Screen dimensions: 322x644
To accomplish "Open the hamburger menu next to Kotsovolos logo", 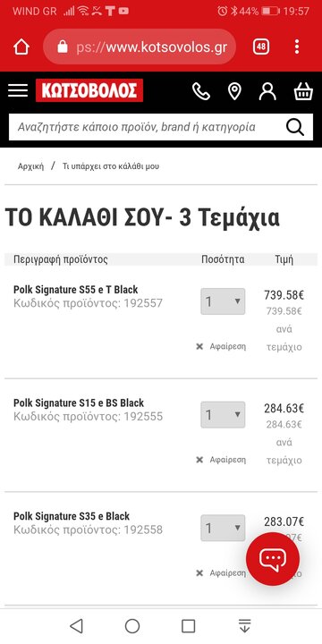I will click(18, 90).
